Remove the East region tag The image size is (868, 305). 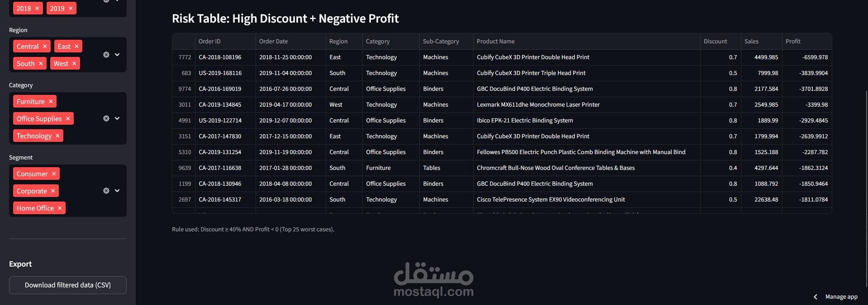76,46
